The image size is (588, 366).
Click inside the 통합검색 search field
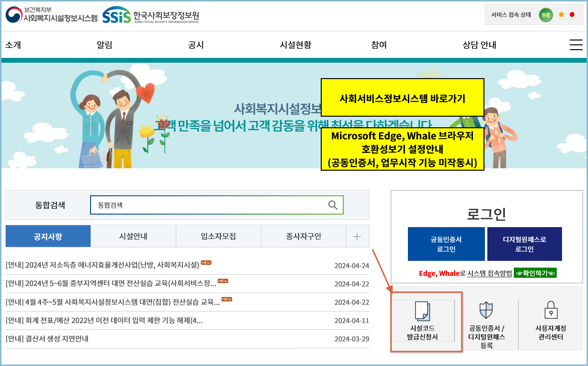coord(207,205)
